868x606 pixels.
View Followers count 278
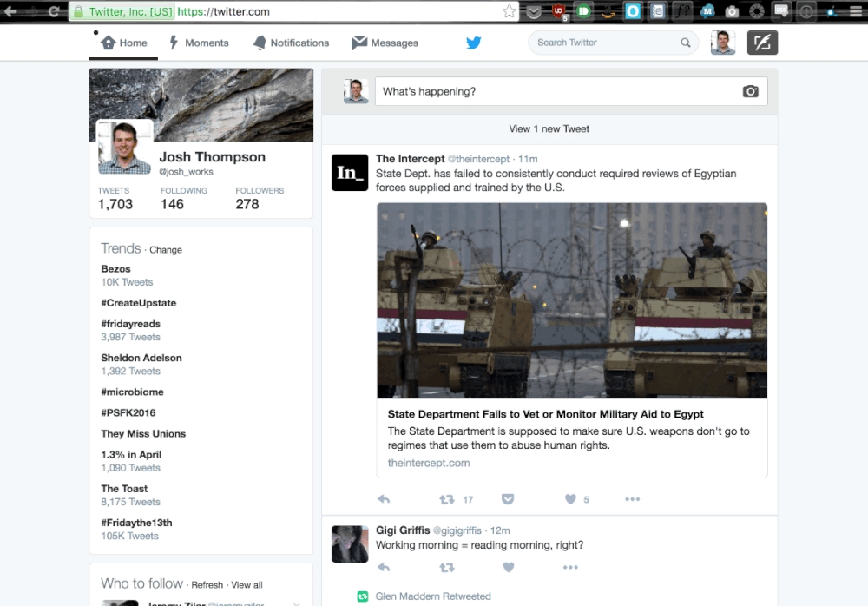click(260, 198)
